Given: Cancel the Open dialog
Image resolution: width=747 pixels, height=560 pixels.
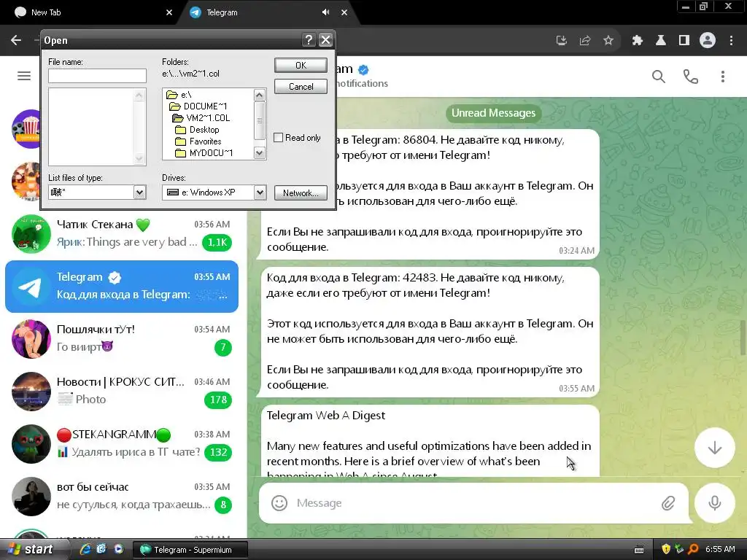Looking at the screenshot, I should [x=301, y=87].
